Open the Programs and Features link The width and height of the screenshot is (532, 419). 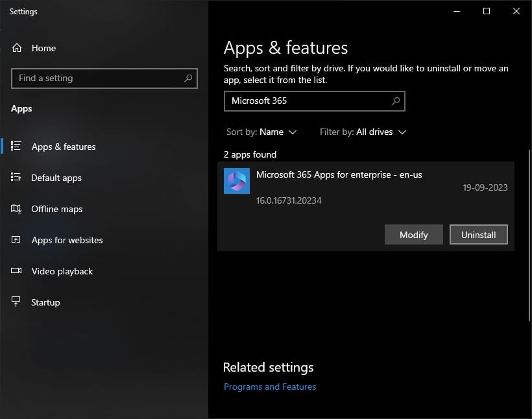[x=270, y=387]
